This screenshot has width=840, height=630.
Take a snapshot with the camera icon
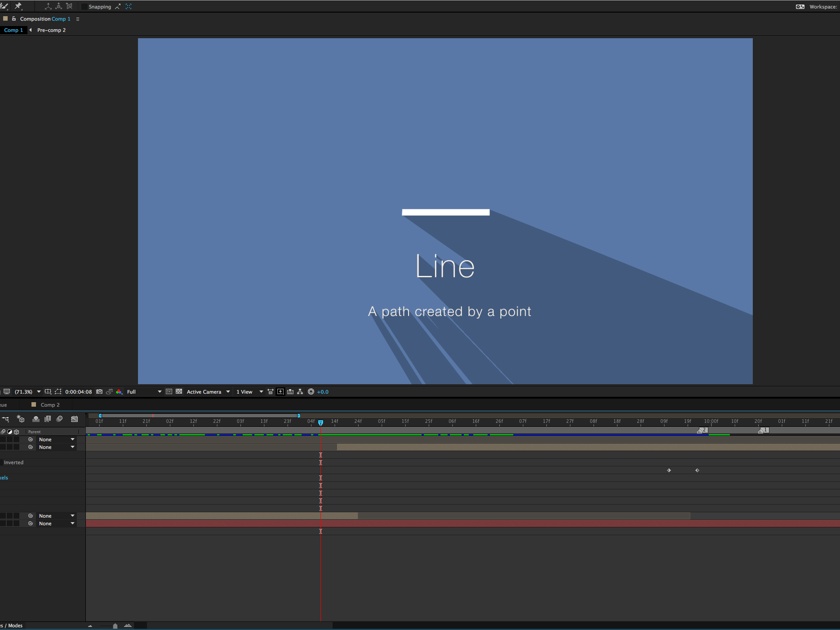click(x=99, y=392)
